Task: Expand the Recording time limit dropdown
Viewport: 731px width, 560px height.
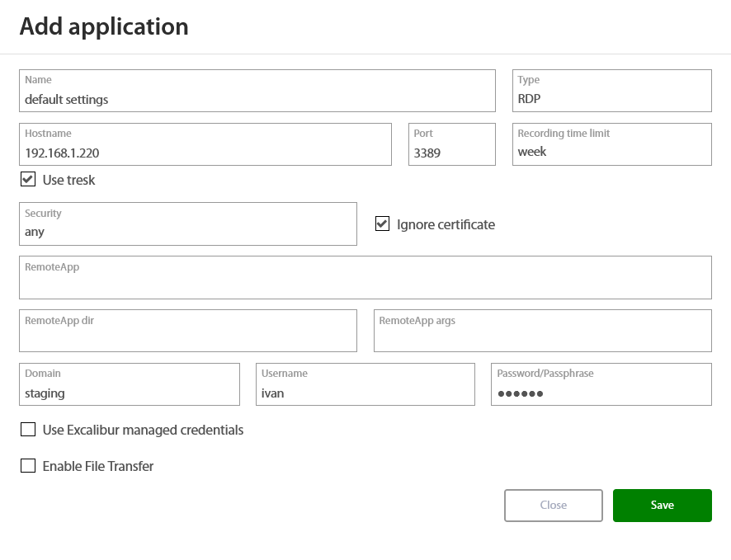Action: [x=611, y=144]
